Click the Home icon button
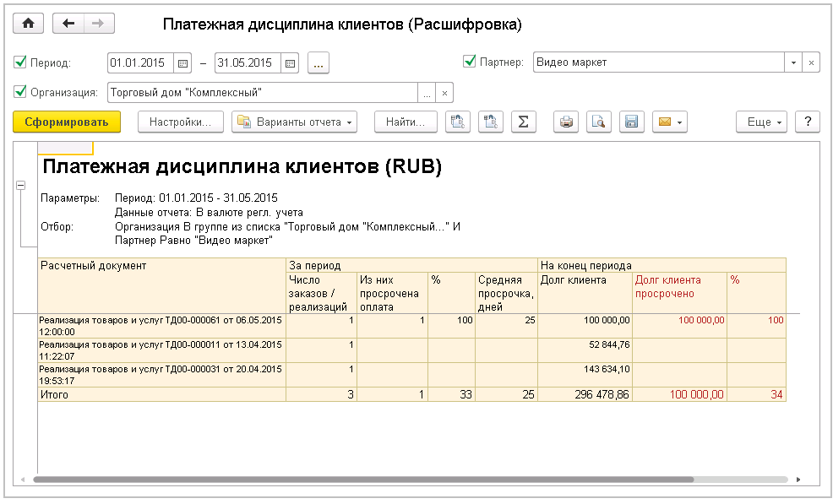 28,24
